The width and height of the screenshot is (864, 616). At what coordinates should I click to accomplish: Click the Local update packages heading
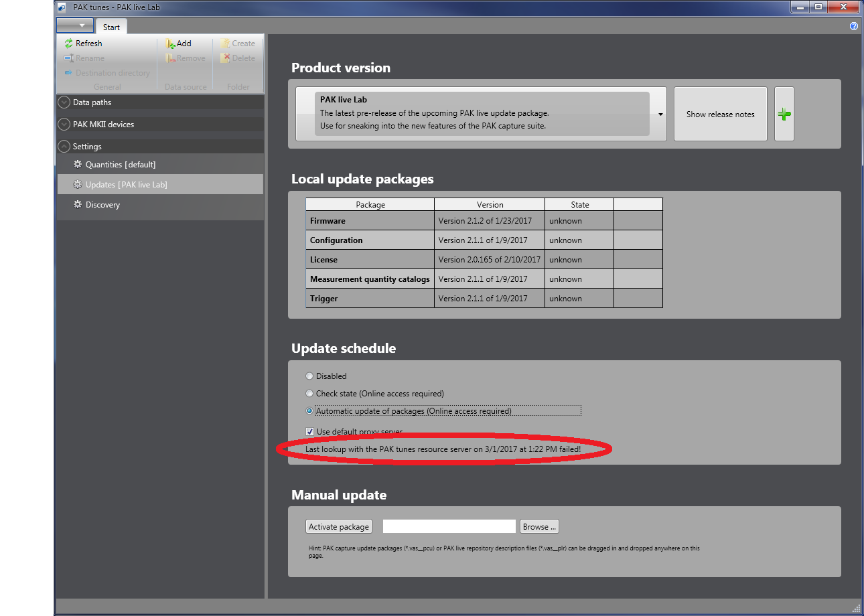point(362,179)
